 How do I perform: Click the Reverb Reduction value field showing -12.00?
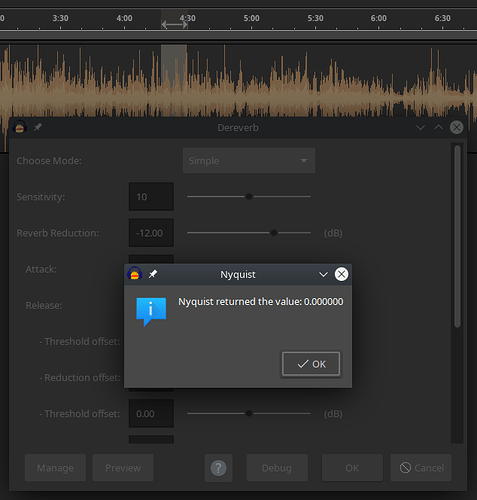[151, 233]
